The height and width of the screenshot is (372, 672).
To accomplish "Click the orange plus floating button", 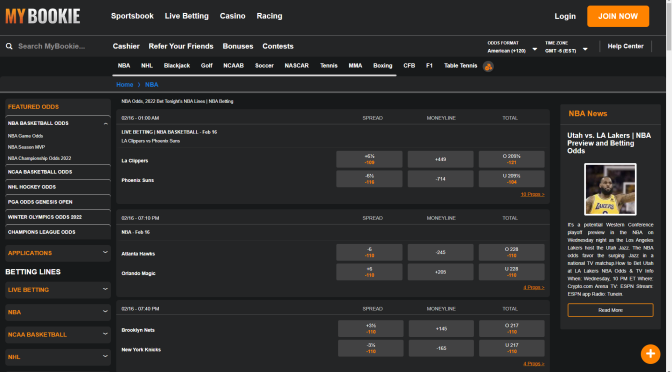I will (650, 354).
